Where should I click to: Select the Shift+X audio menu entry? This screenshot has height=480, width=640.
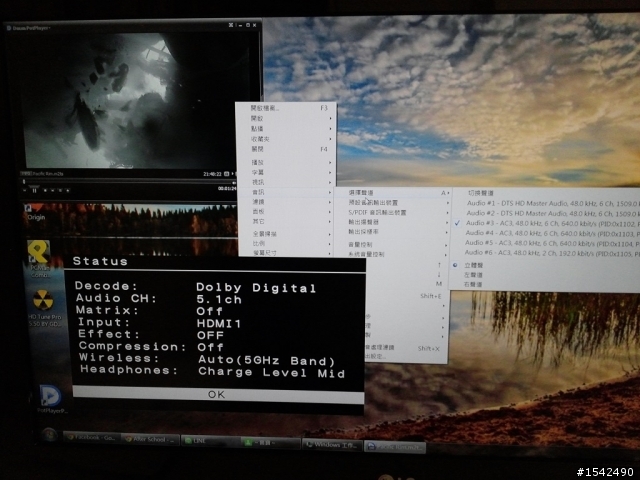(x=406, y=348)
